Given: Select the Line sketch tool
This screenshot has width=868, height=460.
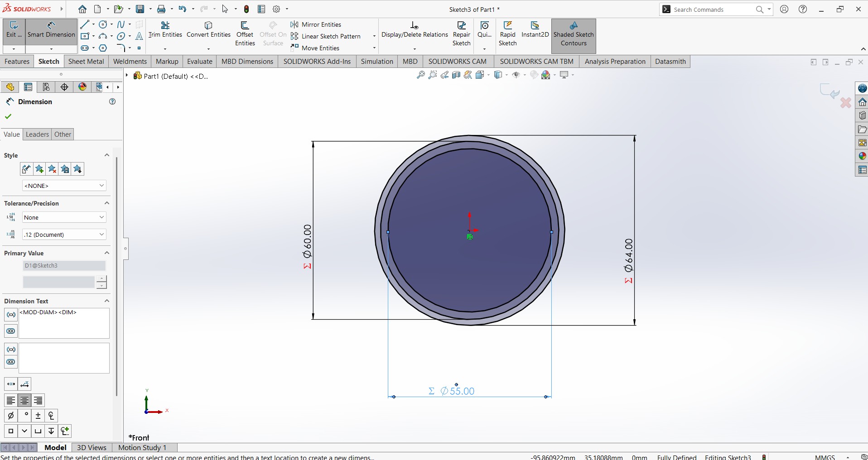Looking at the screenshot, I should click(x=85, y=24).
